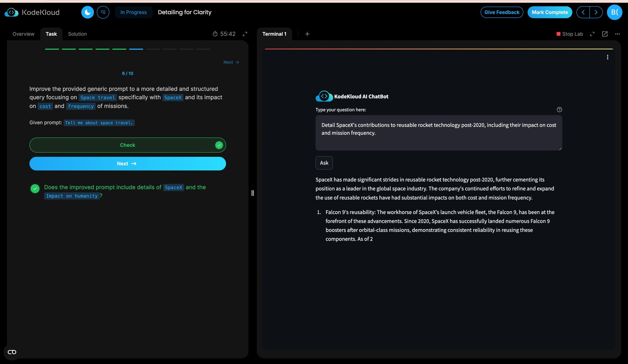628x364 pixels.
Task: Add a new terminal tab
Action: [307, 34]
